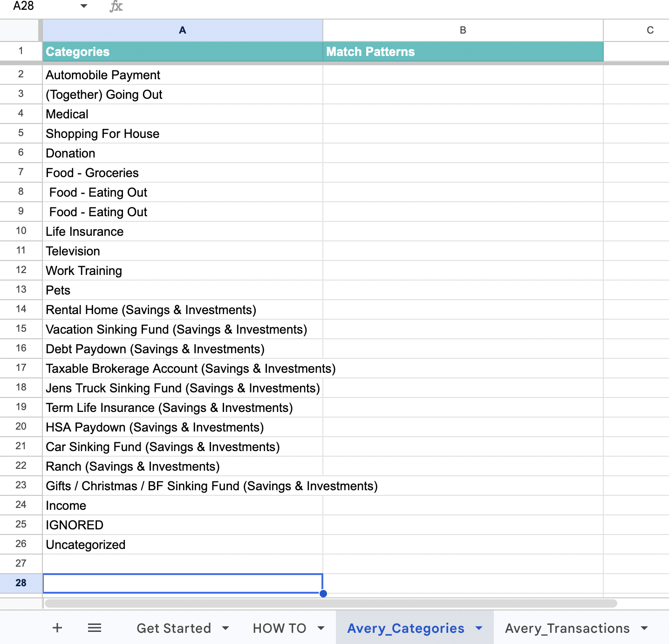Add a new sheet with plus icon
This screenshot has width=669, height=644.
tap(57, 628)
